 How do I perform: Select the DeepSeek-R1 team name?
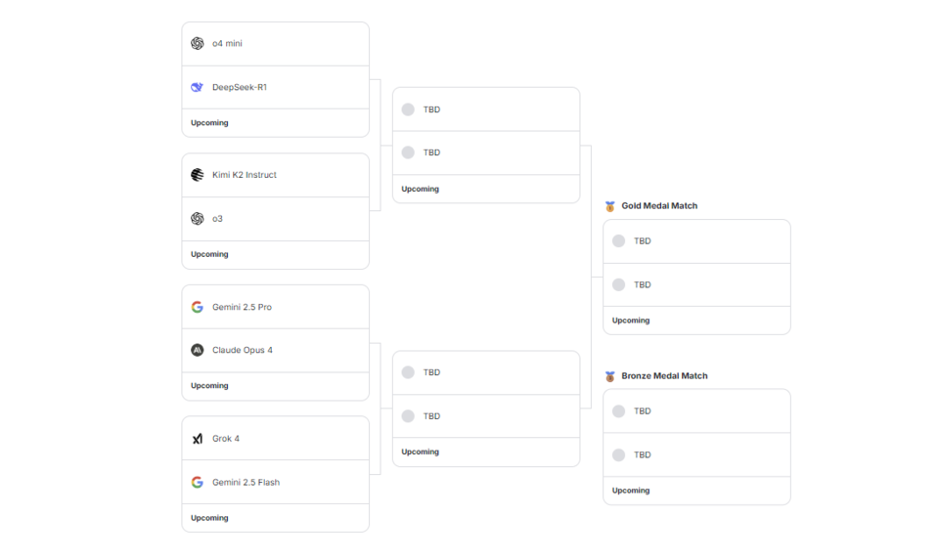[240, 87]
